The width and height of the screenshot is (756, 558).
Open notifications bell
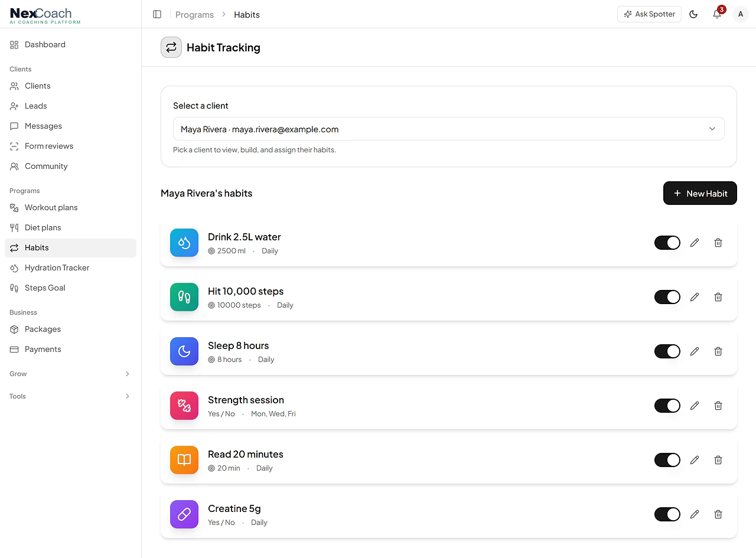tap(717, 14)
